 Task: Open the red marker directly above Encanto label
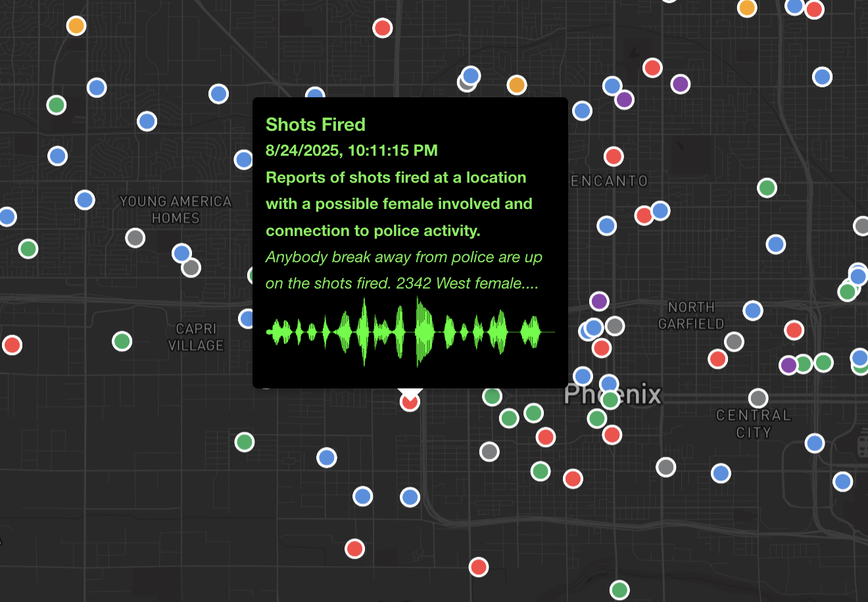tap(614, 156)
